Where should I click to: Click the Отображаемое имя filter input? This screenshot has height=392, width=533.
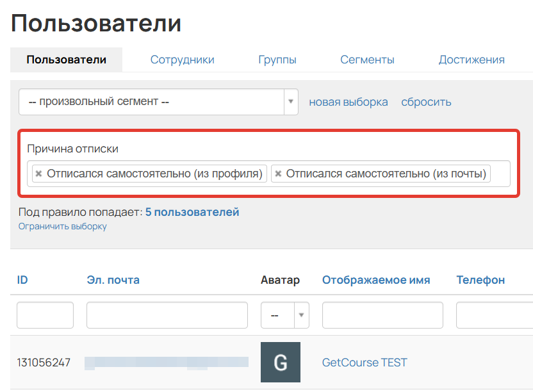382,314
